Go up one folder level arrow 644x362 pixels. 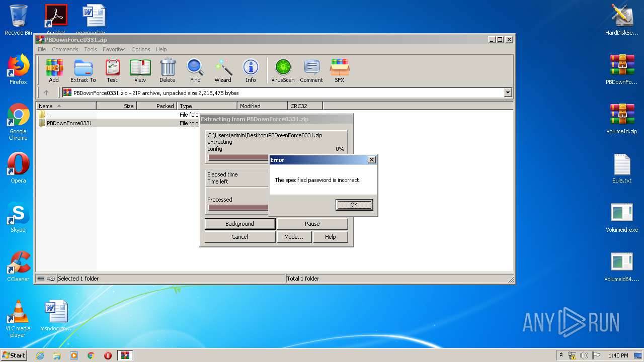(46, 93)
